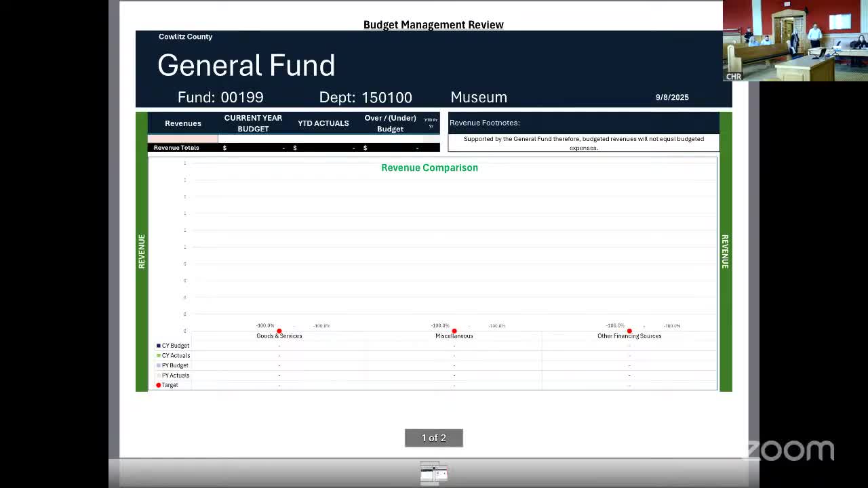Click the CHR label on the video thumbnail
868x488 pixels.
pos(734,77)
